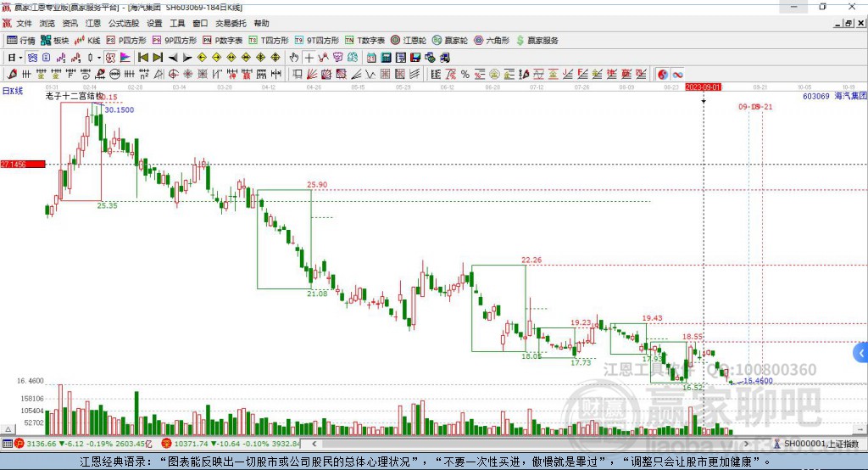This screenshot has height=470, width=868.
Task: Expand candlestick style dropdown arrow
Action: (x=98, y=58)
